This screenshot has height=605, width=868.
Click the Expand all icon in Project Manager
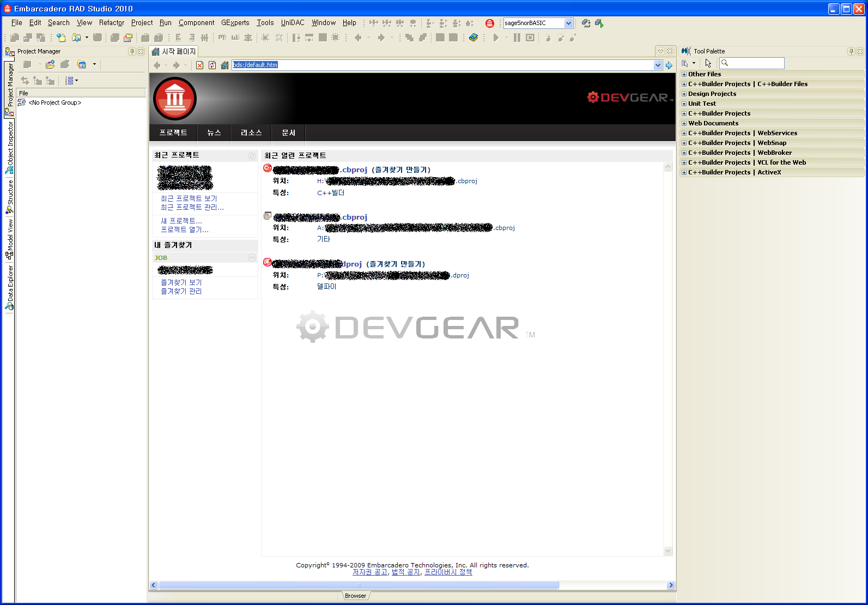click(38, 81)
